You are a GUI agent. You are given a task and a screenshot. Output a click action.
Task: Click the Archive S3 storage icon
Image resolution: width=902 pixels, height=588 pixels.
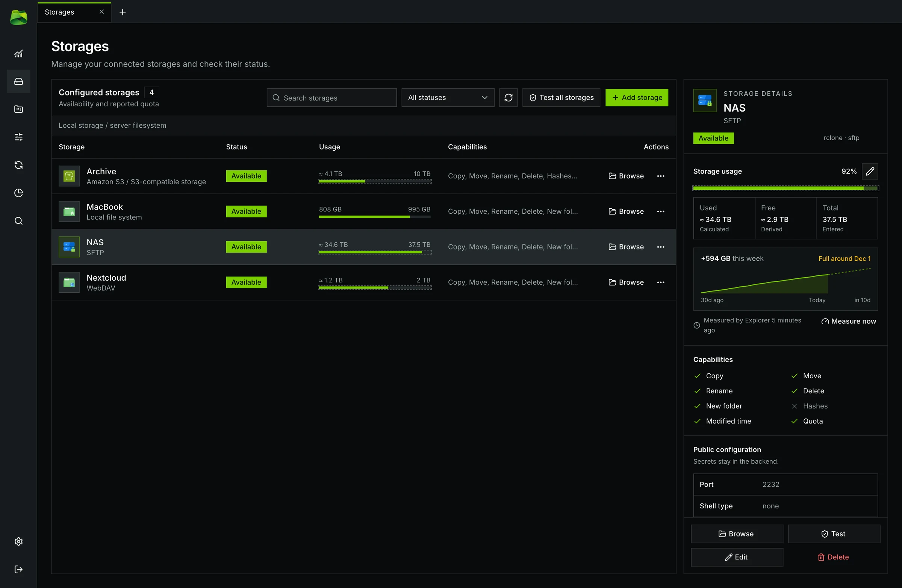(69, 176)
